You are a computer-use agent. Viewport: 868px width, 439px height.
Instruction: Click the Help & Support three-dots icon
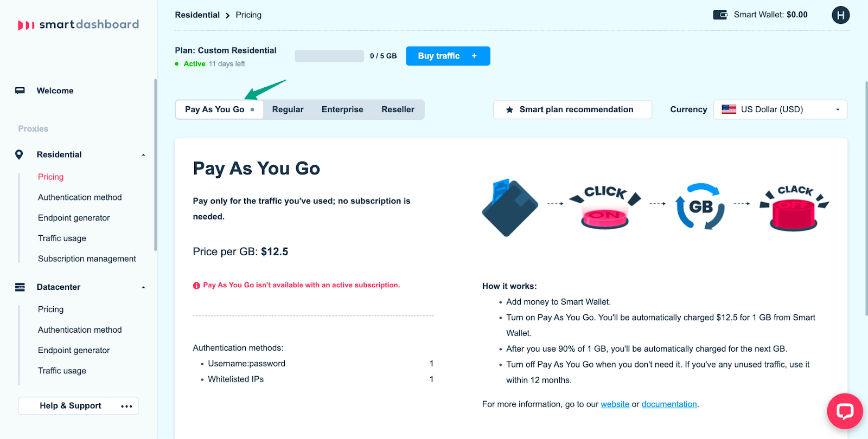click(x=126, y=406)
